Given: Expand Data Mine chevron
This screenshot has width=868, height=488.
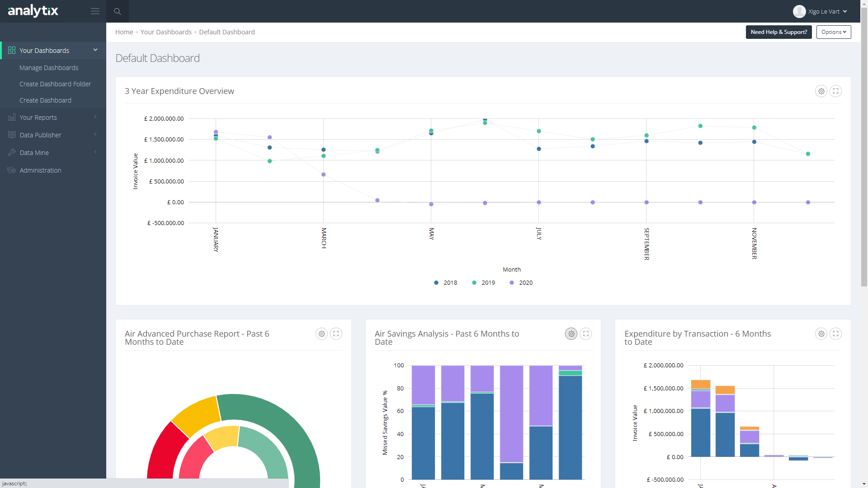Looking at the screenshot, I should (95, 152).
